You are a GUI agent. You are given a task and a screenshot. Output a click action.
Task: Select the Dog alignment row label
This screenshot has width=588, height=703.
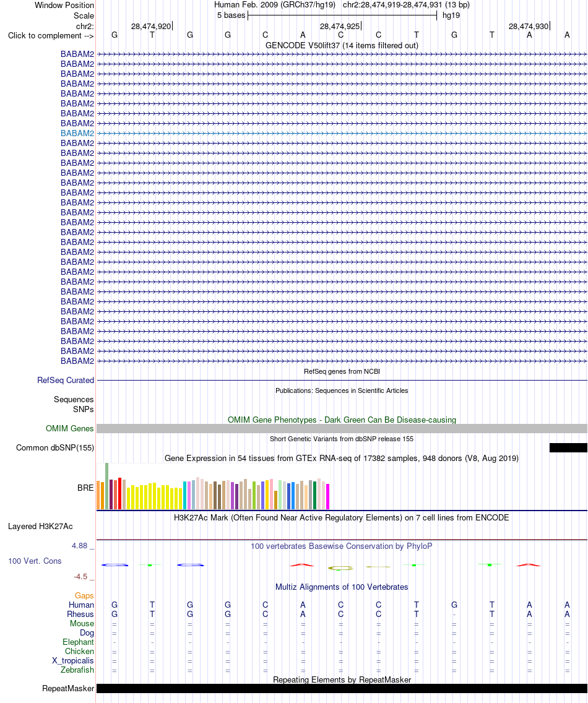click(87, 632)
